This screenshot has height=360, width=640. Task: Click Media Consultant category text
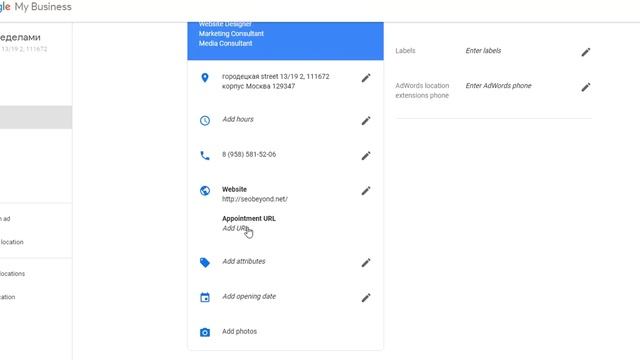[x=225, y=43]
